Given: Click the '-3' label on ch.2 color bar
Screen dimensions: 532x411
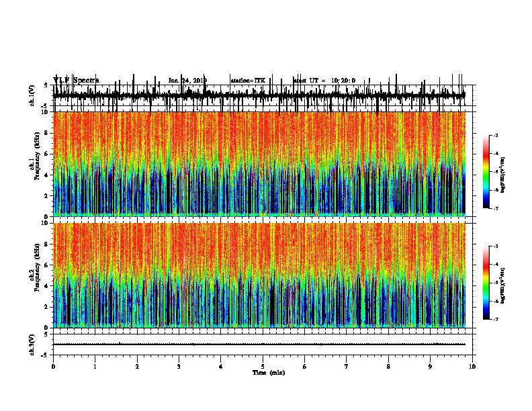Looking at the screenshot, I should (496, 246).
